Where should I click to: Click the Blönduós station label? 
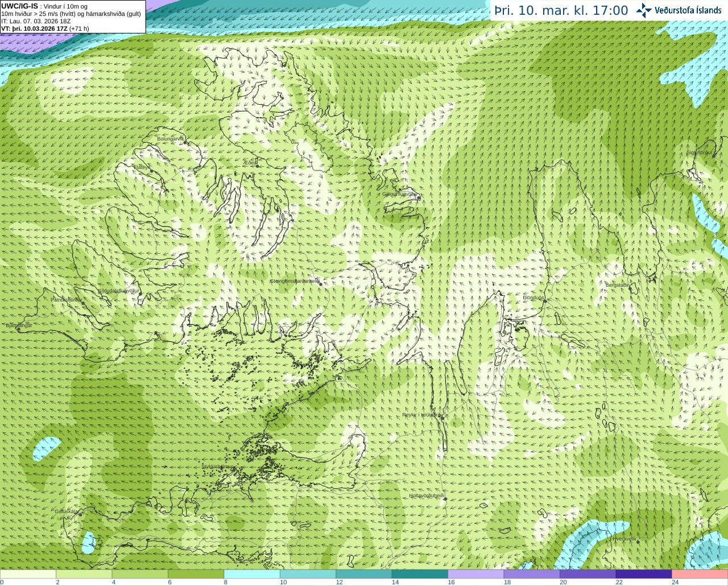pos(533,298)
